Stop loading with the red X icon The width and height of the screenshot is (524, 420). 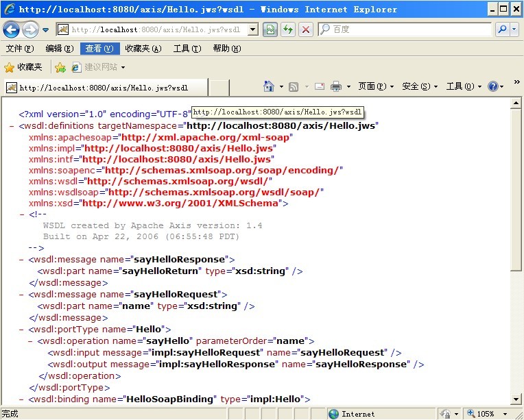coord(305,29)
